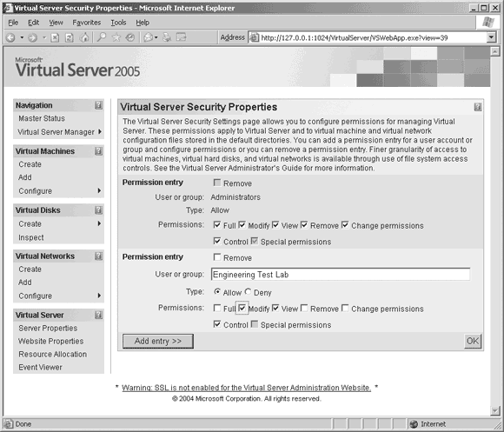Viewport: 504px width, 432px height.
Task: Open help icon in Navigation panel header
Action: tap(99, 105)
